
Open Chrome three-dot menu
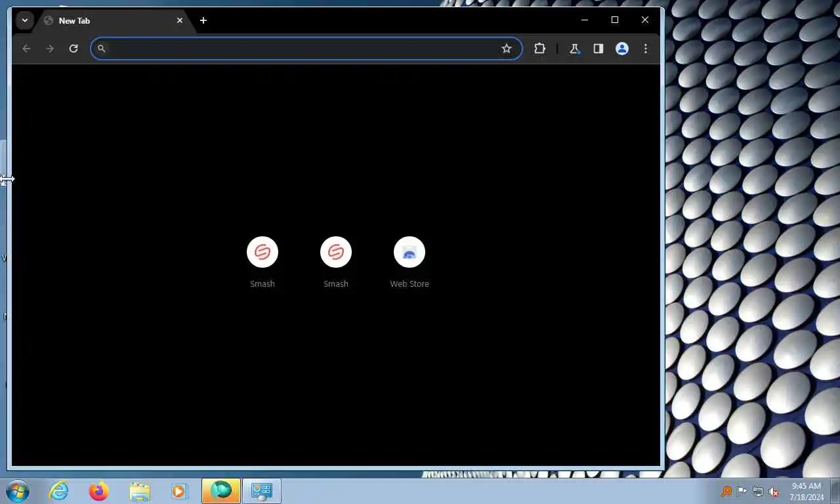pyautogui.click(x=646, y=49)
